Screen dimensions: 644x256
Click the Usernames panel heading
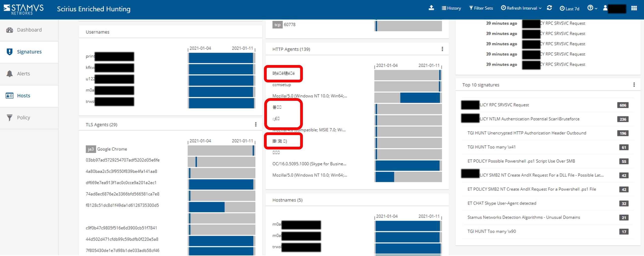97,32
